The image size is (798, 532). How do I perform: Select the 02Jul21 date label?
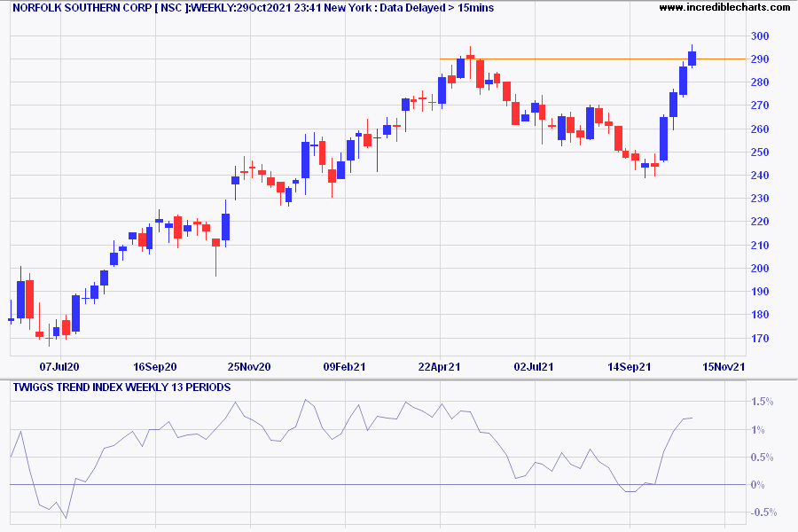534,366
